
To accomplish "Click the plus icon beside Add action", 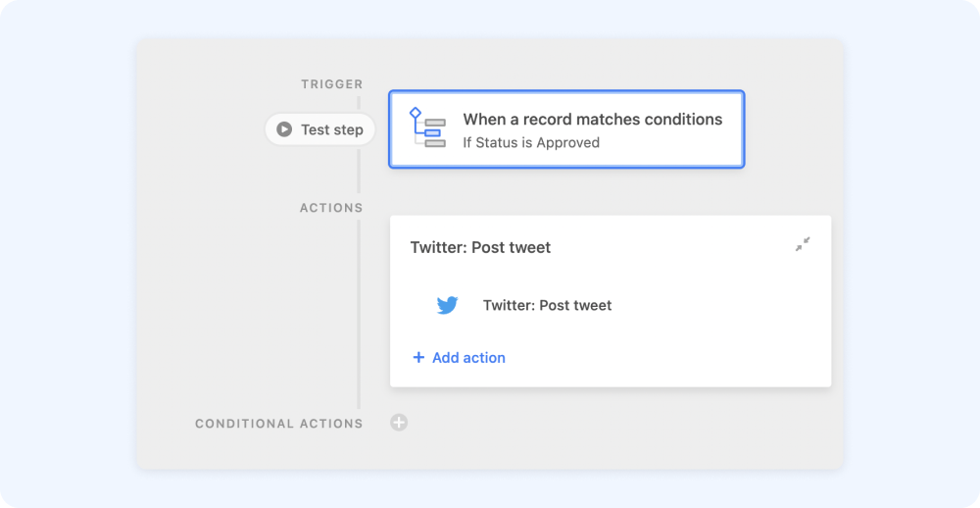I will (x=418, y=358).
